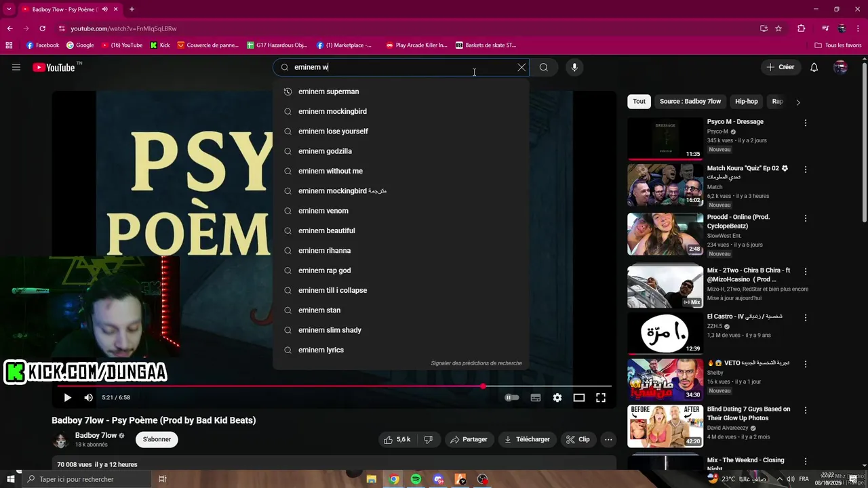This screenshot has height=488, width=868.
Task: Toggle the autoplay switch
Action: [512, 398]
